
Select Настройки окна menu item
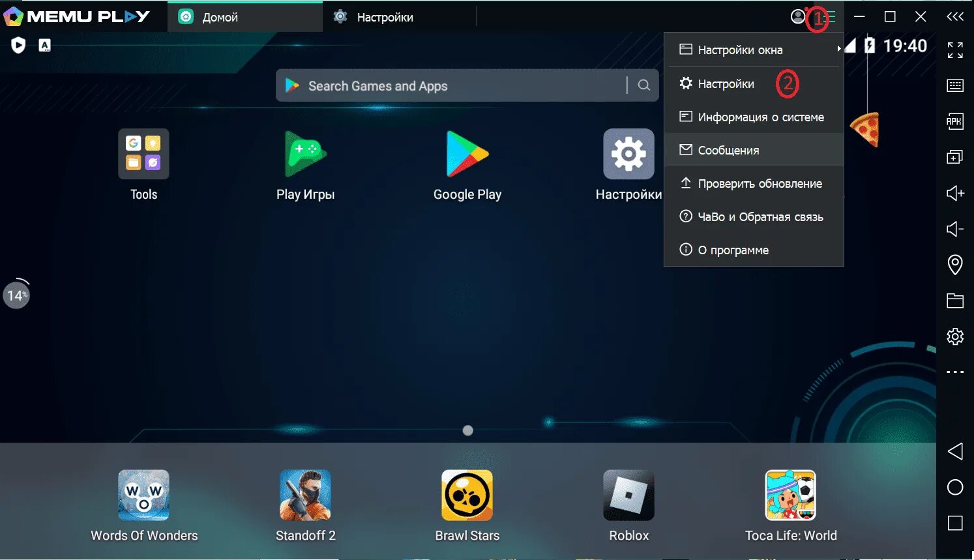[x=754, y=50]
